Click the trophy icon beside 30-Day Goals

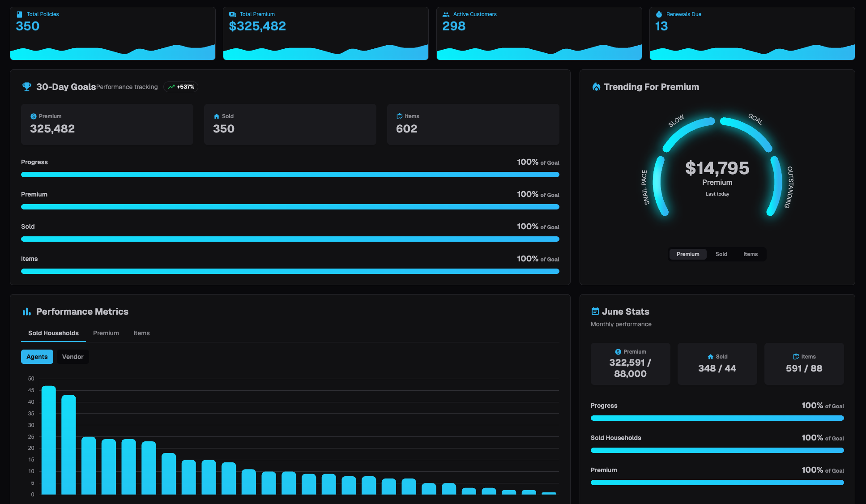click(x=27, y=87)
